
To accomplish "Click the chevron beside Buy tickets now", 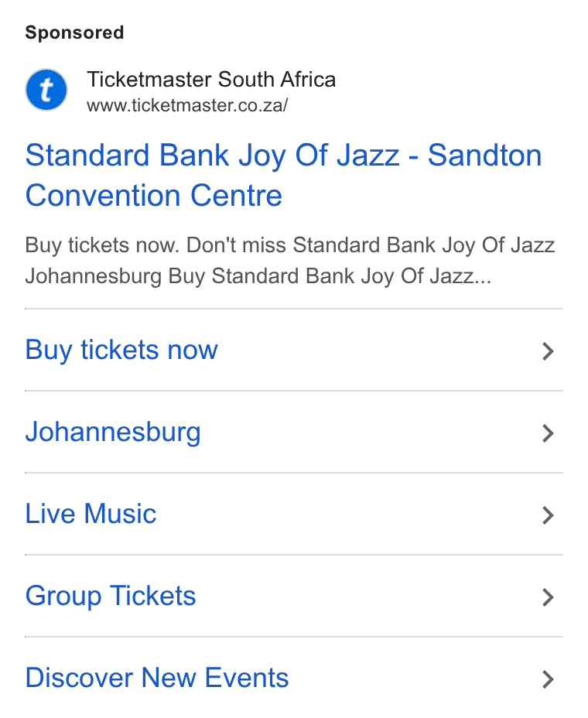I will point(548,351).
